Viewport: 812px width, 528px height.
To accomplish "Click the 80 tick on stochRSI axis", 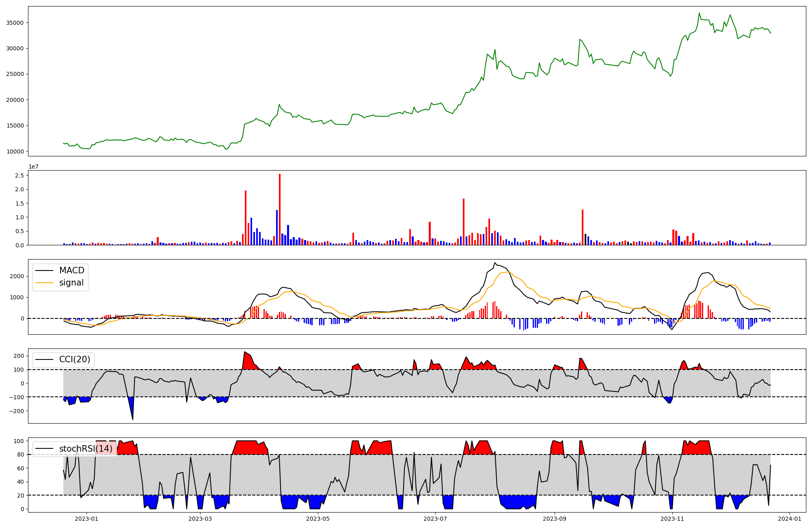I will (x=20, y=454).
